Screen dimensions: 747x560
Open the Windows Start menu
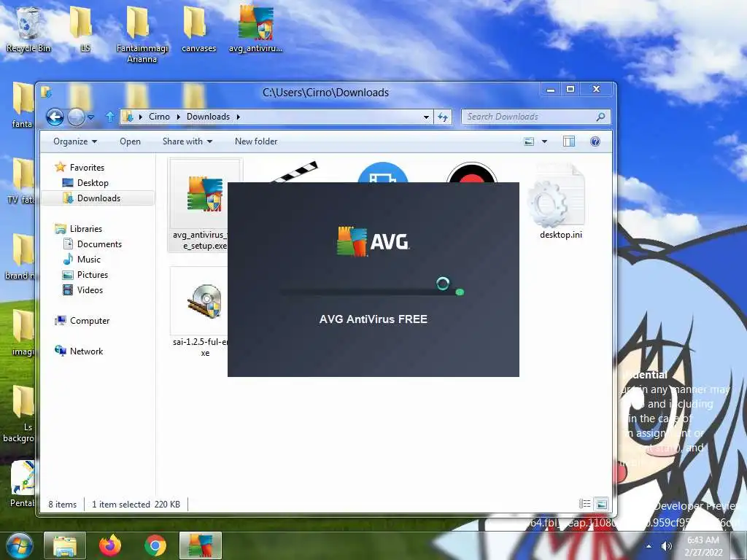[x=18, y=545]
